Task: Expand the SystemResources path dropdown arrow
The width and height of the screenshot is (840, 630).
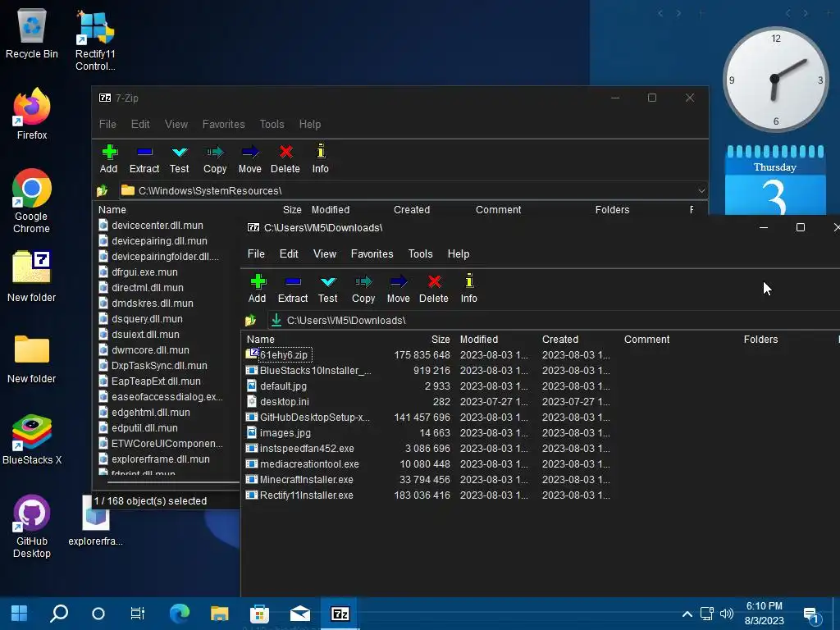Action: [x=701, y=190]
